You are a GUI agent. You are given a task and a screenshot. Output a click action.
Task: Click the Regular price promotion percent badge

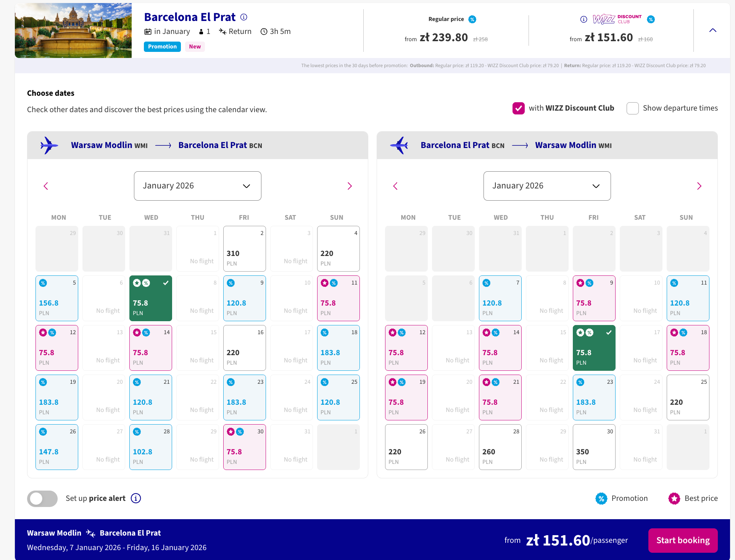[x=472, y=19]
